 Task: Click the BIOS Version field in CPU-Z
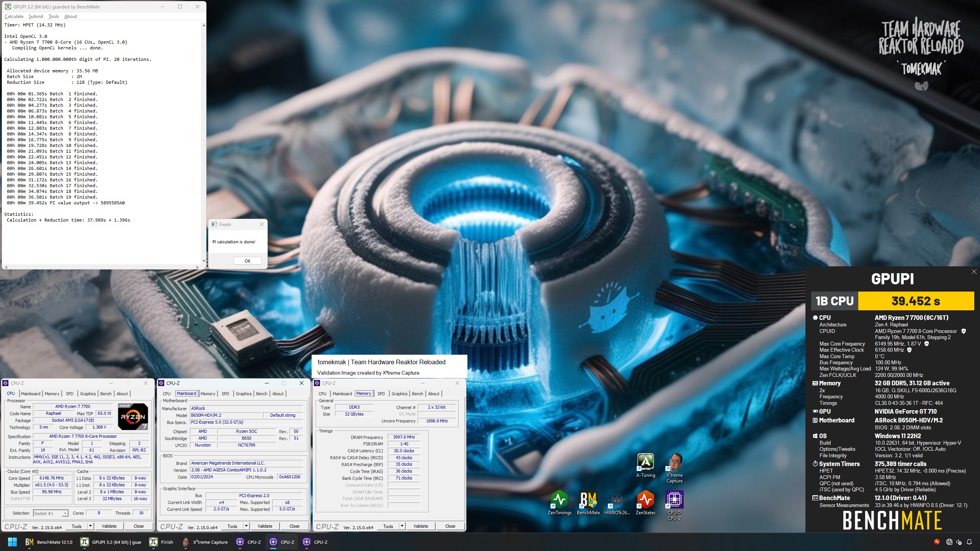pos(246,470)
